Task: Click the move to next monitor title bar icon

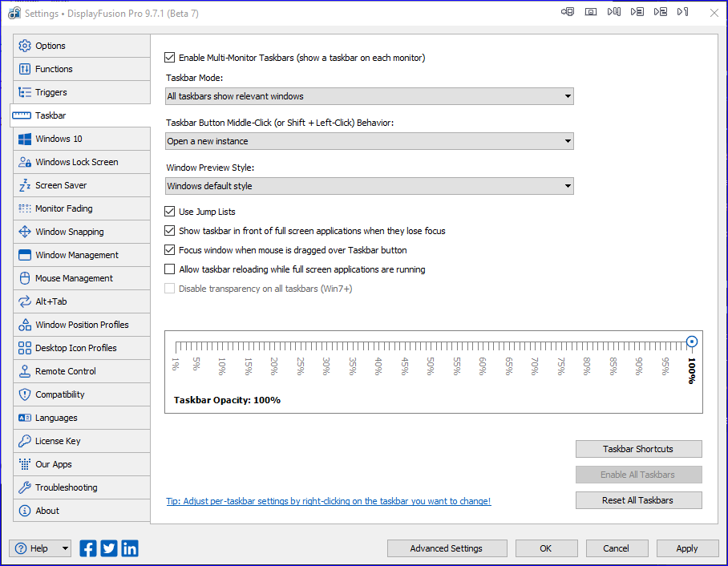Action: pyautogui.click(x=568, y=12)
